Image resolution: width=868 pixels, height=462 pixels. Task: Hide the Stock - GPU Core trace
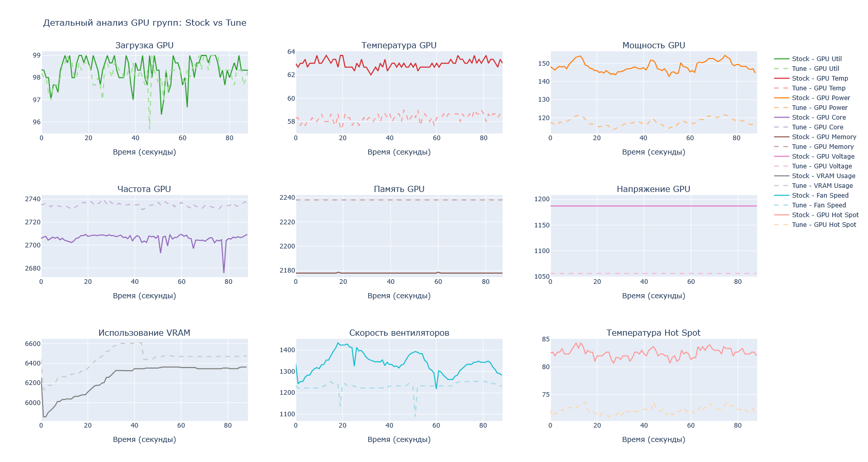coord(817,118)
